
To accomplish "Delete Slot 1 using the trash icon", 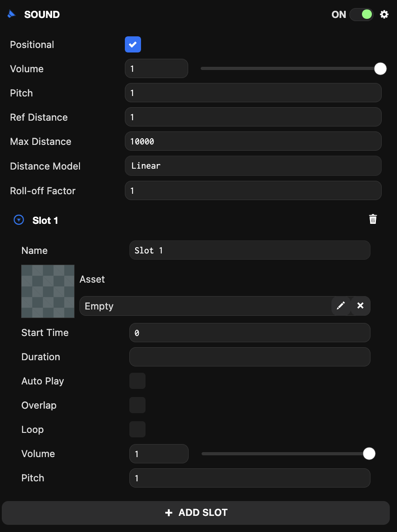I will tap(373, 219).
